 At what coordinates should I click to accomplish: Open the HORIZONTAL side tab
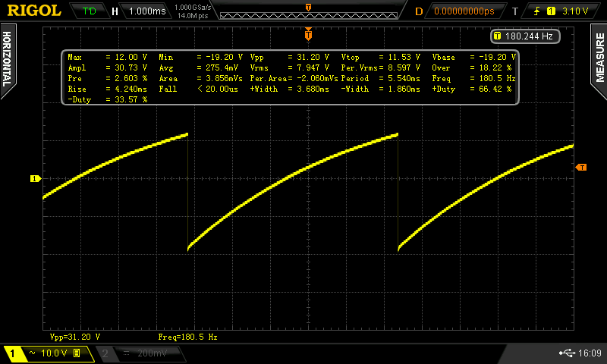click(7, 61)
